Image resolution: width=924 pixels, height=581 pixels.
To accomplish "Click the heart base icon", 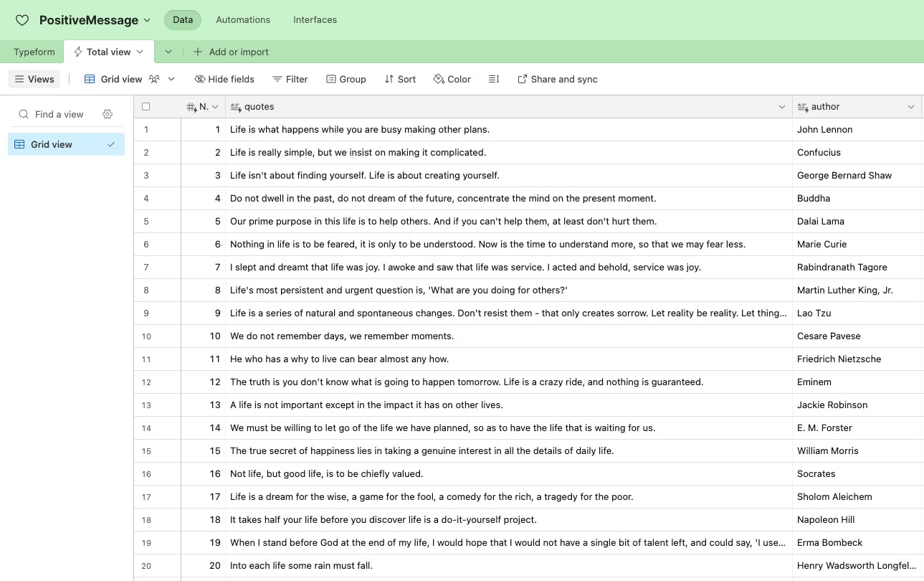I will pos(22,20).
